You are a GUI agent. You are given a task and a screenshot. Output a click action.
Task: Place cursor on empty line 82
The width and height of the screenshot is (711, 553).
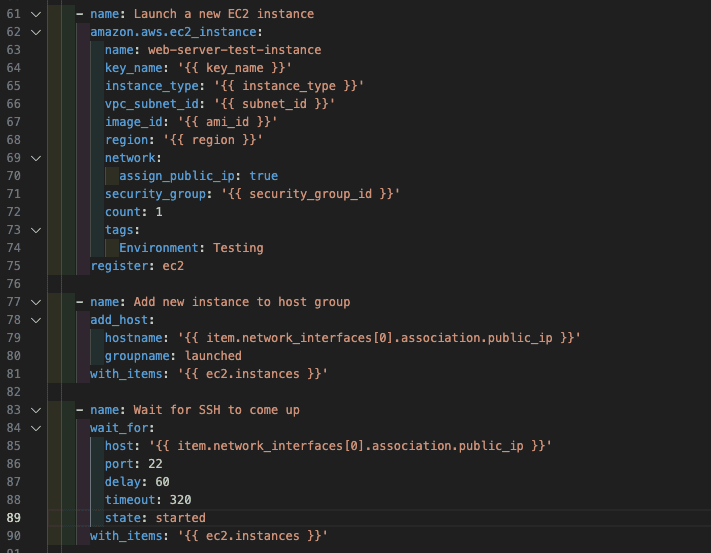[379, 392]
